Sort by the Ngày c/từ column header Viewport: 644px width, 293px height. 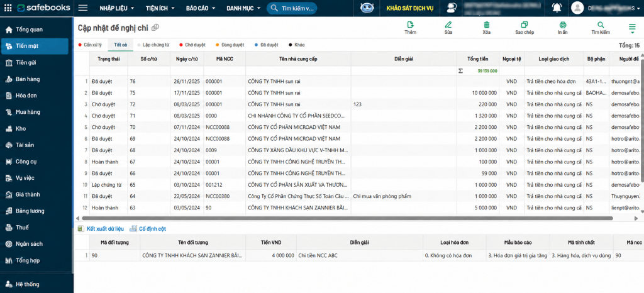pos(187,59)
